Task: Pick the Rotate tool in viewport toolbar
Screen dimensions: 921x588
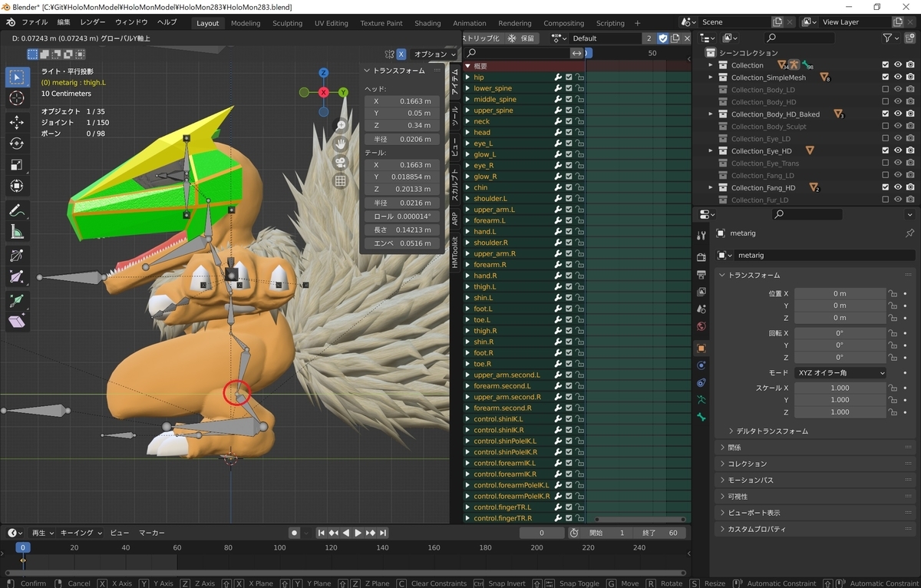Action: [18, 144]
